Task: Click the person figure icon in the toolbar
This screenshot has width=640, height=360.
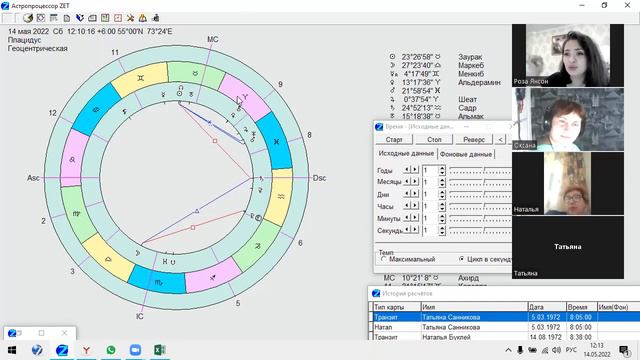Action: click(x=156, y=18)
